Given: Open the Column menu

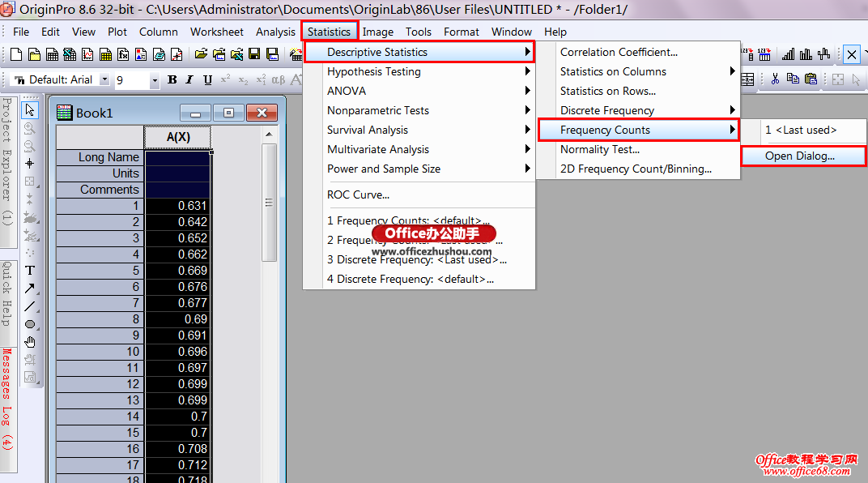Looking at the screenshot, I should pyautogui.click(x=159, y=32).
